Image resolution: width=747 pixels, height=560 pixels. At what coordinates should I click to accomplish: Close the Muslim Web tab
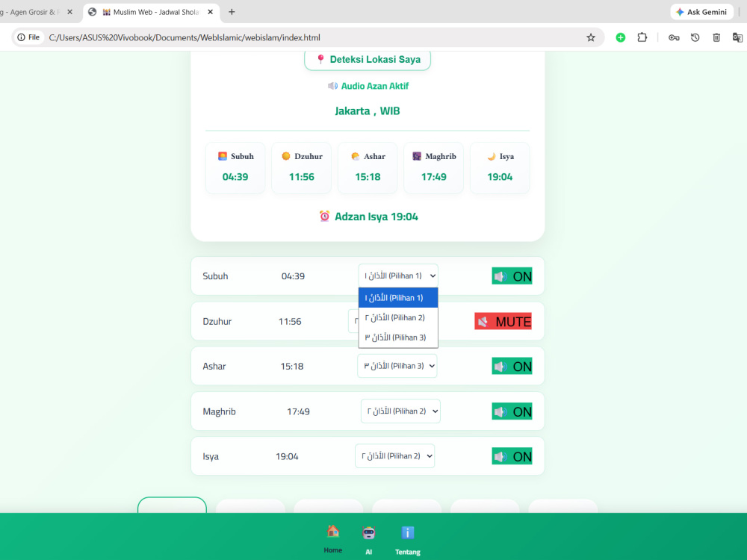210,12
